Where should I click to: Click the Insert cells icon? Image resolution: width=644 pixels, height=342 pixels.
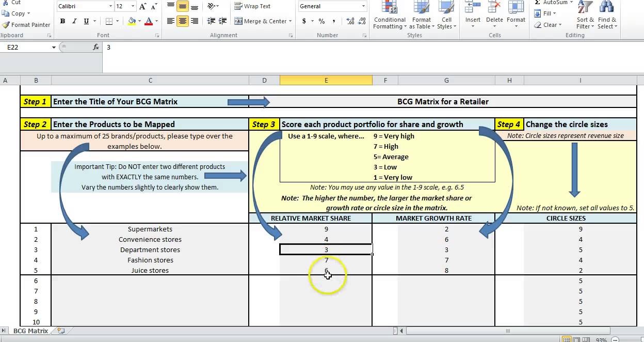point(473,7)
